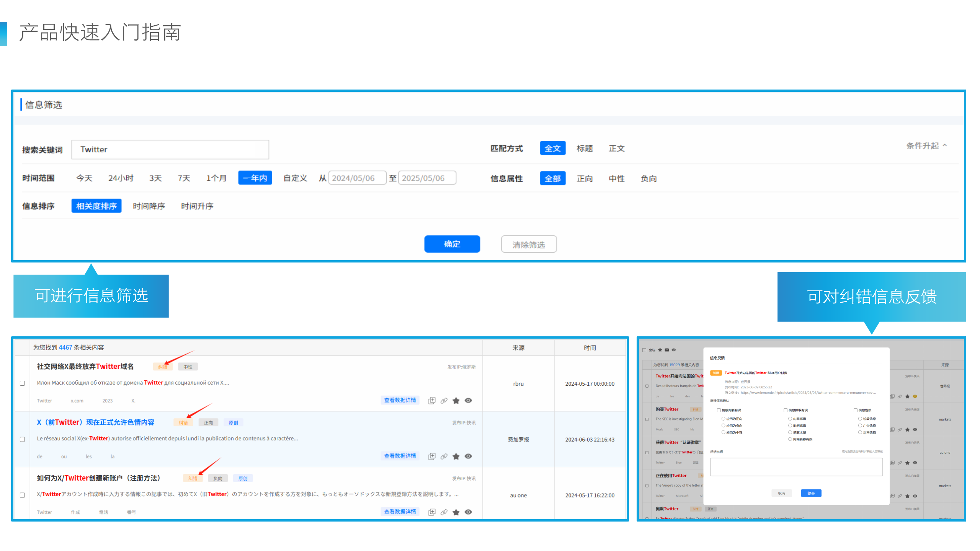Click the 取消 button in the feedback dialog

click(x=781, y=493)
